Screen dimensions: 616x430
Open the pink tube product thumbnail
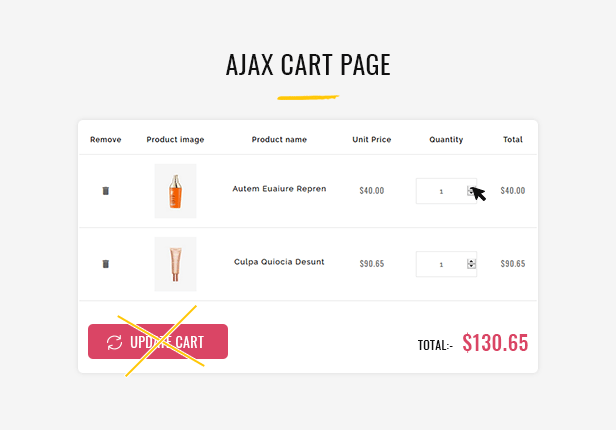point(175,264)
